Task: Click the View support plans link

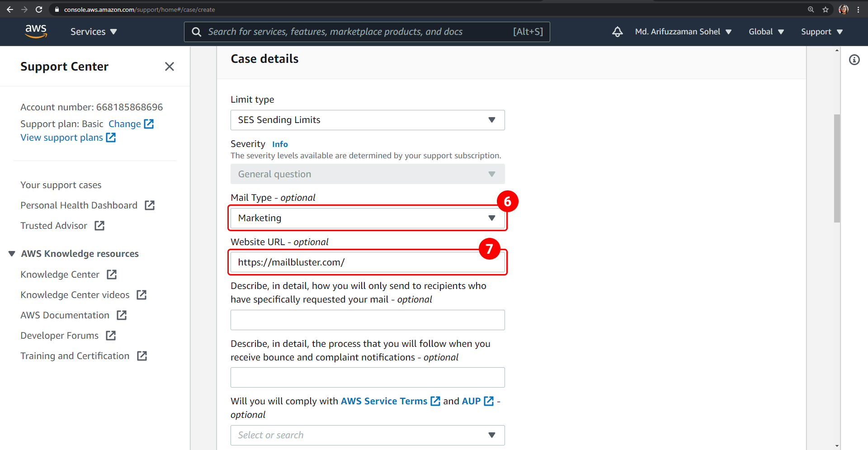Action: coord(62,137)
